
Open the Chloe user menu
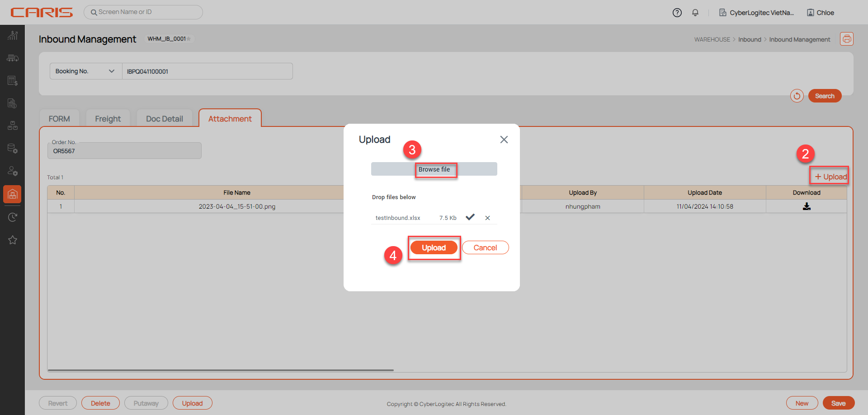(x=821, y=13)
